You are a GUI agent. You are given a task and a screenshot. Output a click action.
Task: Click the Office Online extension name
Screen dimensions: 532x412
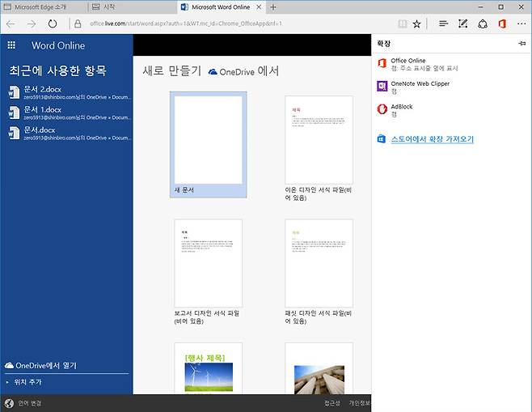pos(408,61)
